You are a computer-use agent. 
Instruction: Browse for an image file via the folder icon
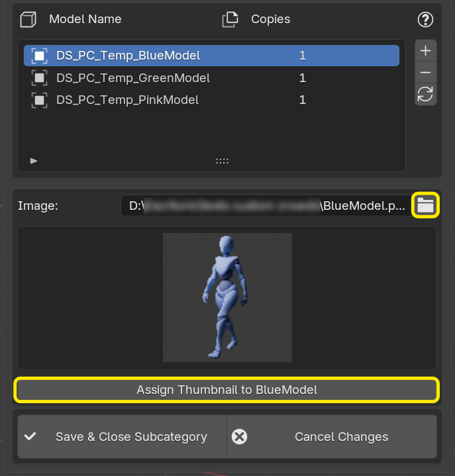coord(425,205)
